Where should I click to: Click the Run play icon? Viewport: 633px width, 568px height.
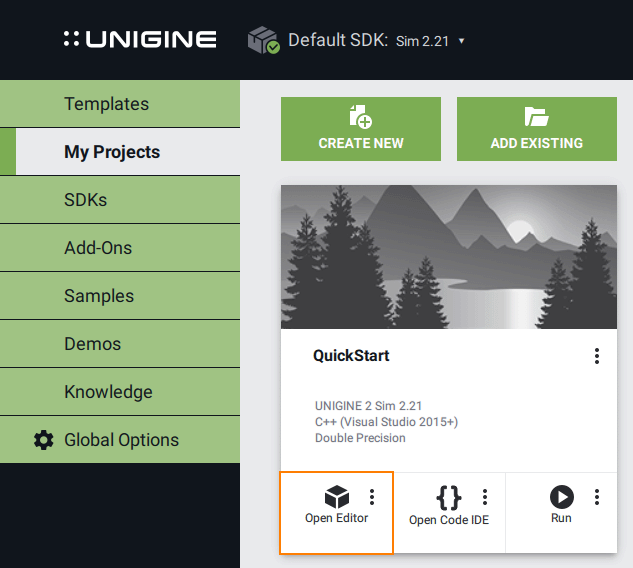(x=562, y=497)
